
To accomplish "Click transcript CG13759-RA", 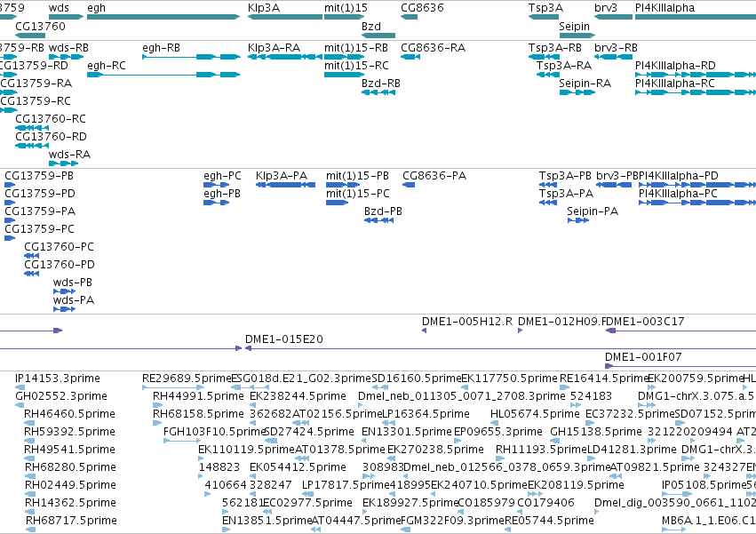I will tap(36, 84).
